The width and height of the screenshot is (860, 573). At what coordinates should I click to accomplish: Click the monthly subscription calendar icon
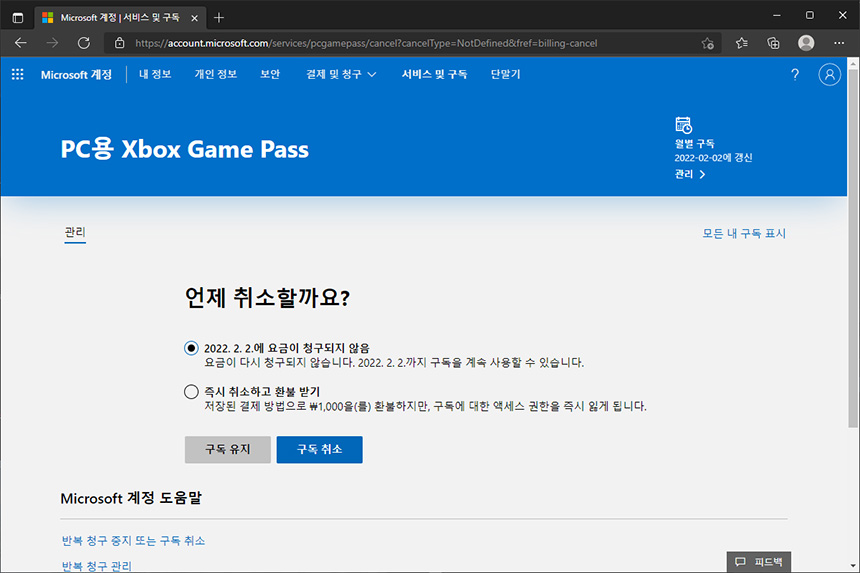coord(683,125)
